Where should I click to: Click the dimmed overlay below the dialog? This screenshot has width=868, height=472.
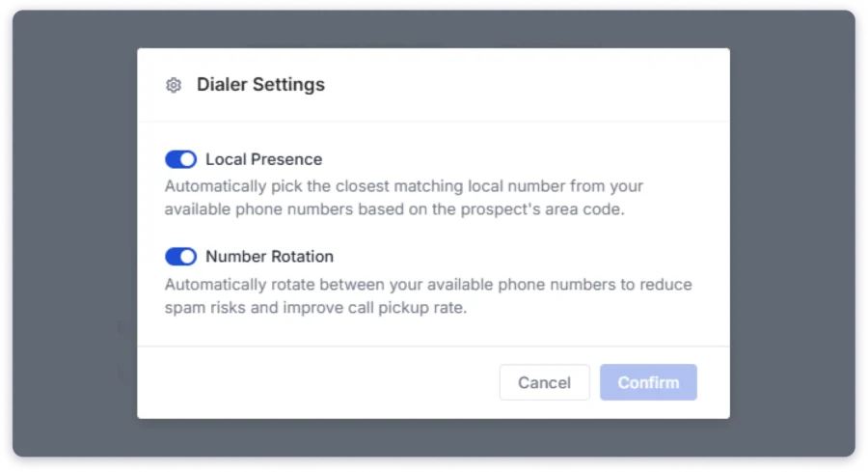tap(434, 437)
